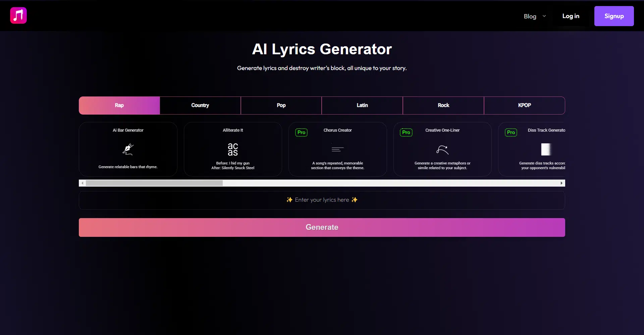Focus the Enter your lyrics here field
The height and width of the screenshot is (335, 644).
(322, 200)
